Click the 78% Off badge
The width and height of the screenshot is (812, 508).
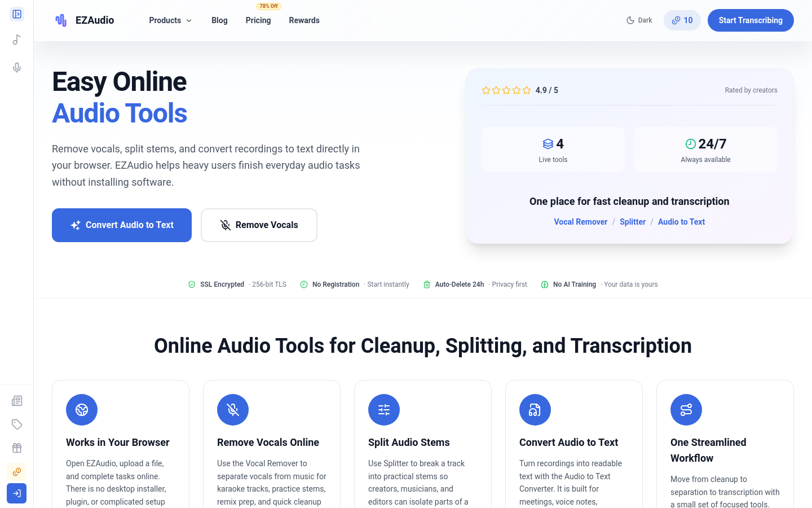click(268, 6)
